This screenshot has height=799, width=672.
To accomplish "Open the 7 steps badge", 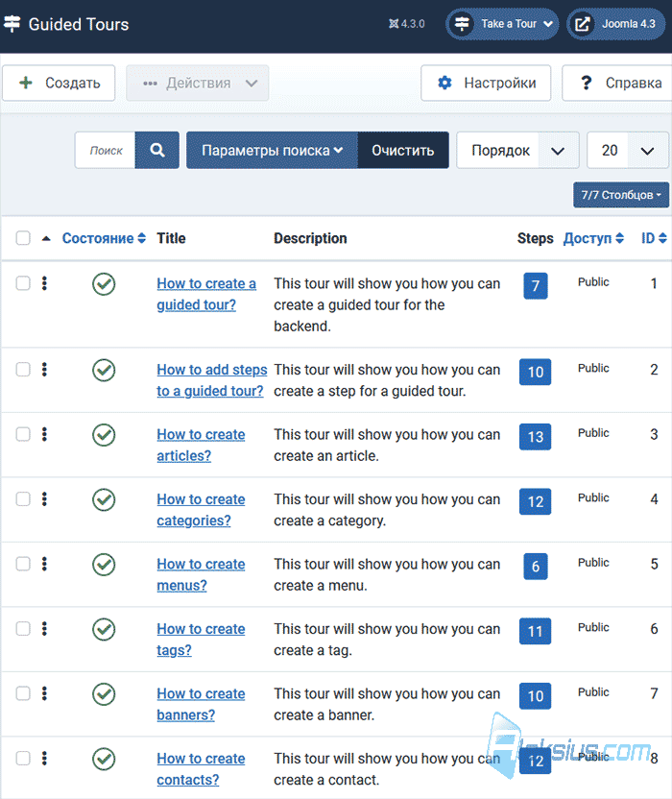I will coord(536,285).
